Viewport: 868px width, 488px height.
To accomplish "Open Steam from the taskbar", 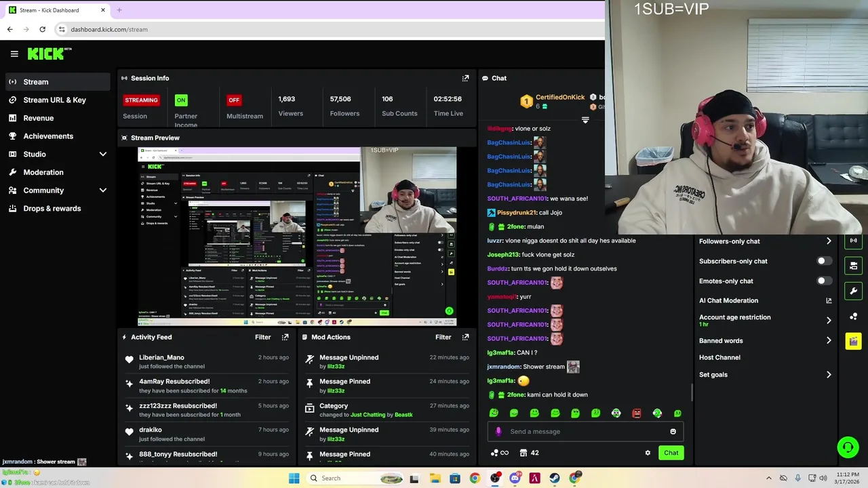I will pos(555,479).
